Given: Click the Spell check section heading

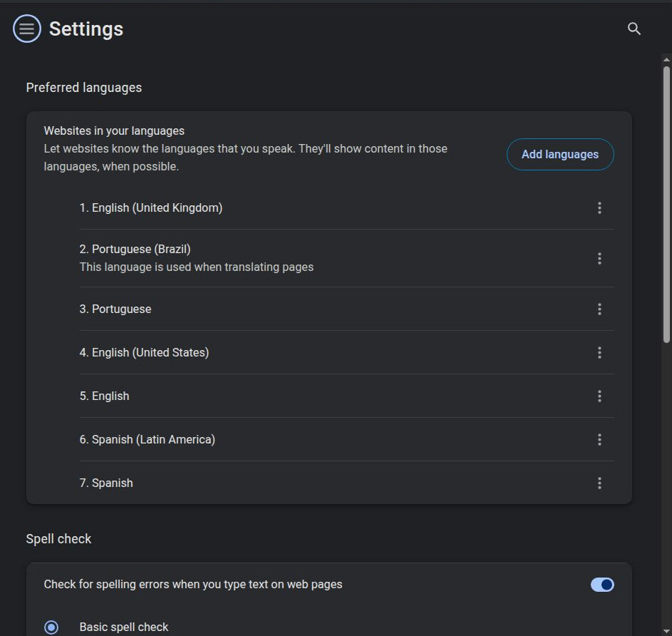Looking at the screenshot, I should tap(59, 539).
